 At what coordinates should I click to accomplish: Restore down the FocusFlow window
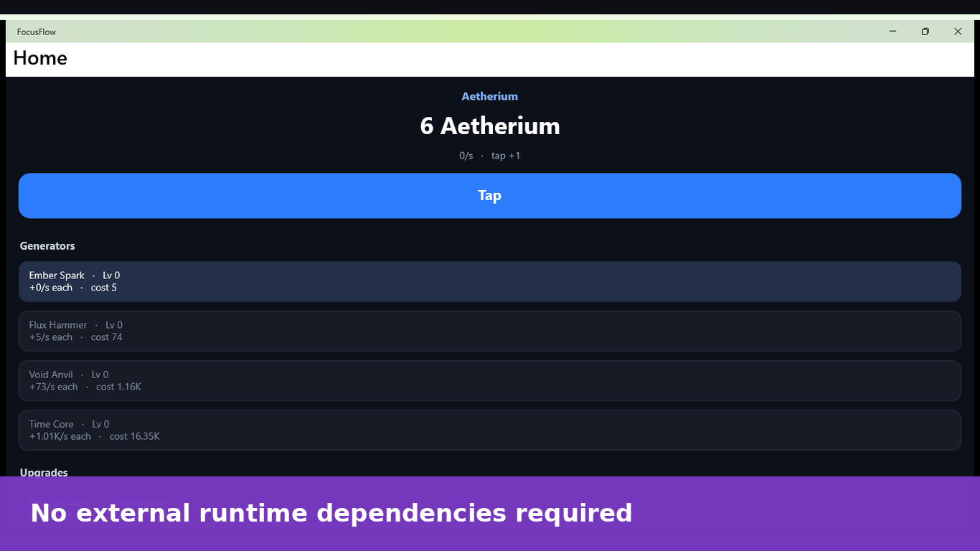coord(925,32)
